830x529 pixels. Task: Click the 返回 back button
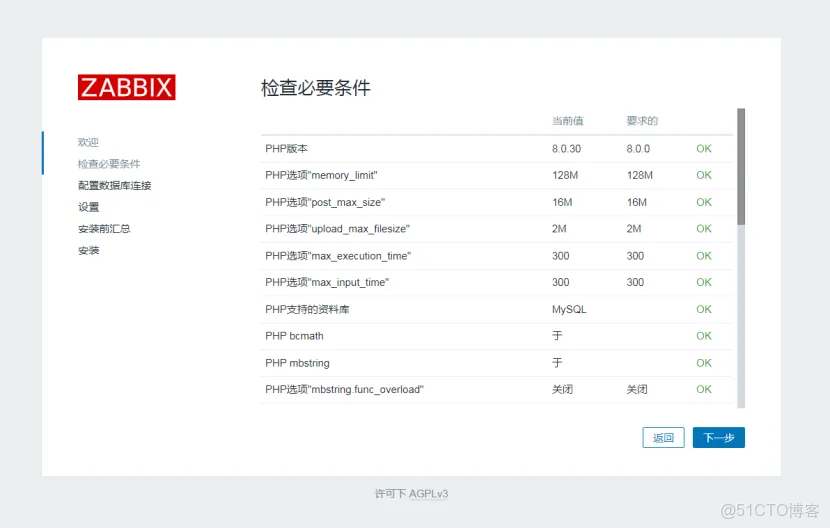[663, 437]
